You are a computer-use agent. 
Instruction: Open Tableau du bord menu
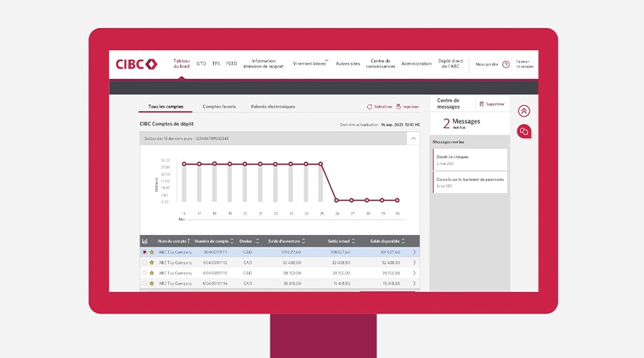(182, 64)
